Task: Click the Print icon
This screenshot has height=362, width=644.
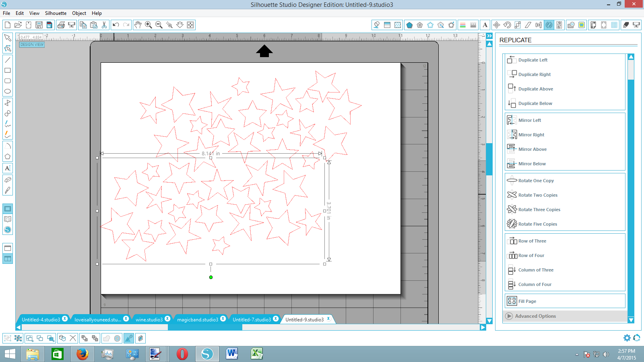Action: 61,25
